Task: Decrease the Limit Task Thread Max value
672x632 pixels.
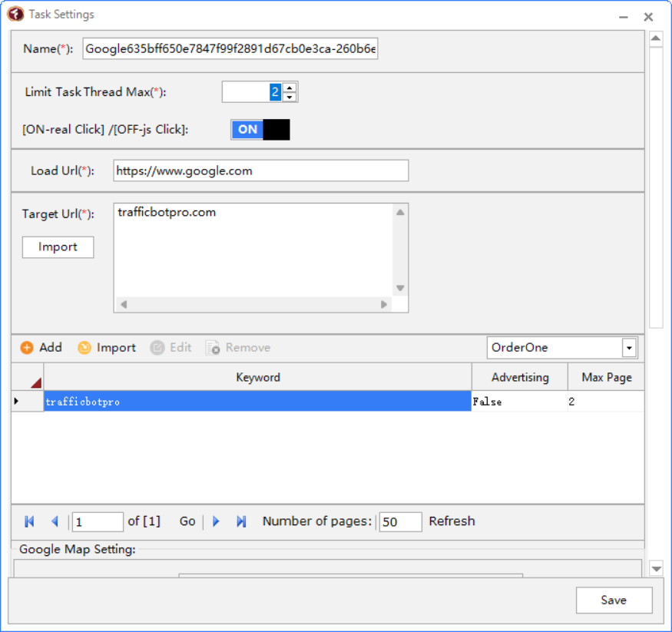Action: [x=290, y=97]
